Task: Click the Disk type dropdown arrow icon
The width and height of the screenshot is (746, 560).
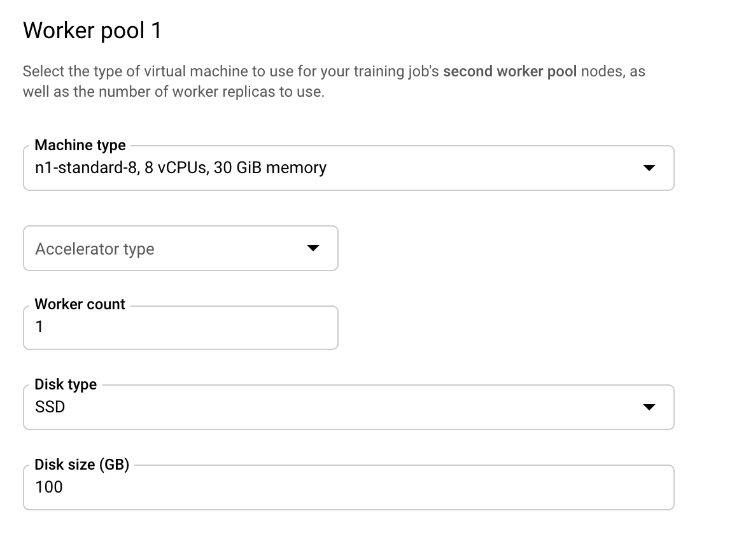Action: point(649,407)
